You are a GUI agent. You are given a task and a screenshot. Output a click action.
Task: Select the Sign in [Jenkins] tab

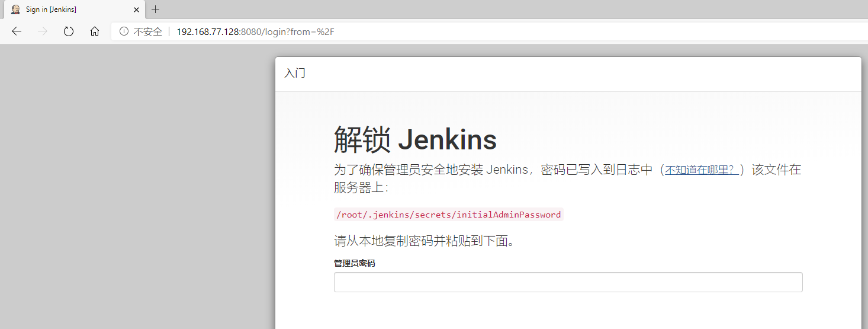pyautogui.click(x=73, y=9)
